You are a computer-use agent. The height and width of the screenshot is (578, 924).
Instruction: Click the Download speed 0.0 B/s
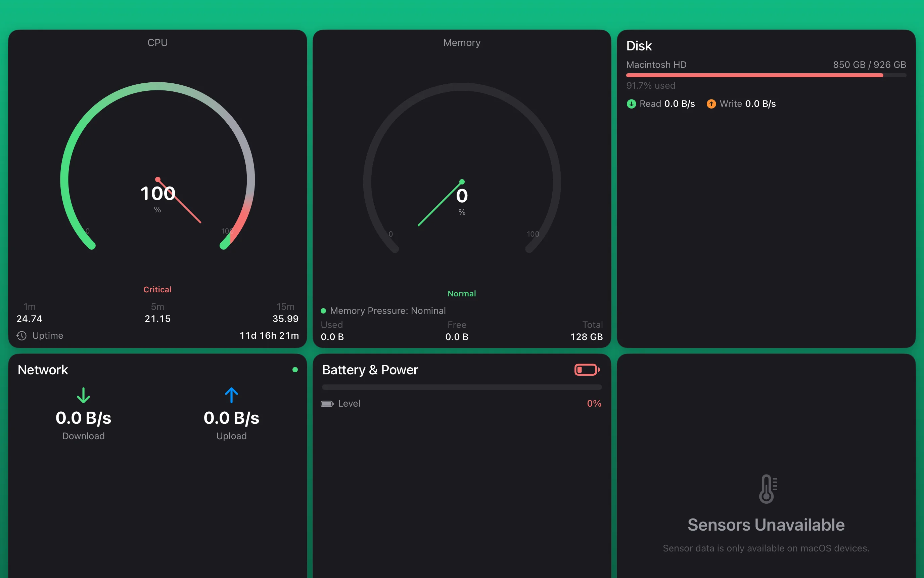(x=83, y=418)
